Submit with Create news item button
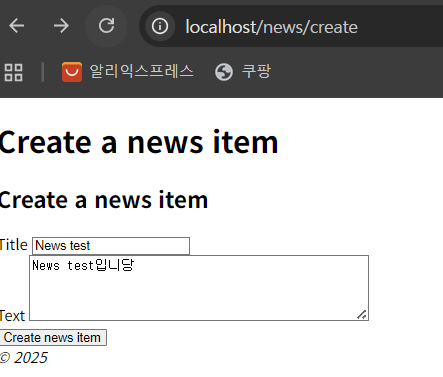Image resolution: width=443 pixels, height=377 pixels. pyautogui.click(x=53, y=337)
